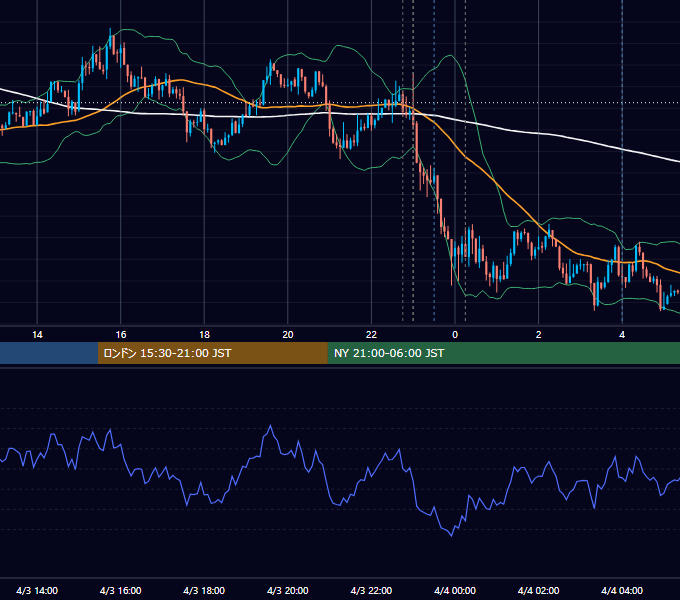This screenshot has width=680, height=600.
Task: Click the '14' hour label on the price chart axis
Action: 37,335
